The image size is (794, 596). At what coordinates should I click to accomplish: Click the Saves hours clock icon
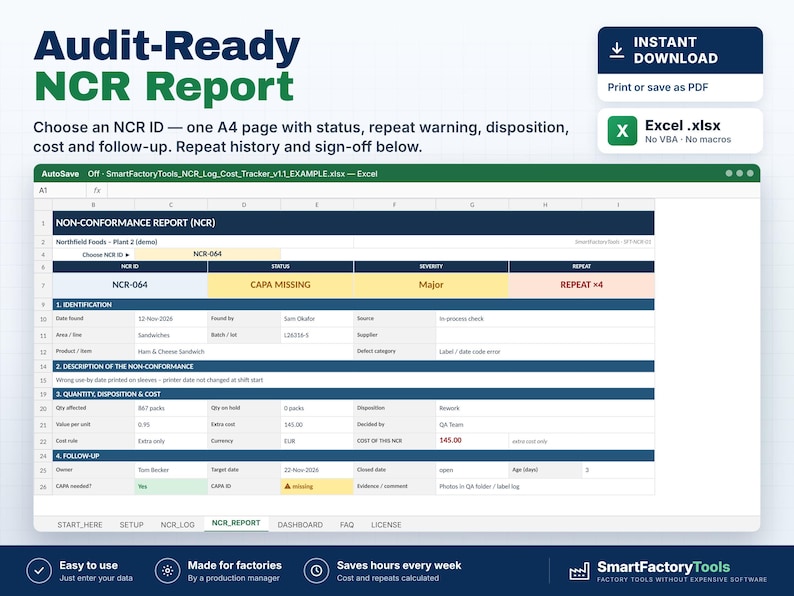pyautogui.click(x=316, y=571)
